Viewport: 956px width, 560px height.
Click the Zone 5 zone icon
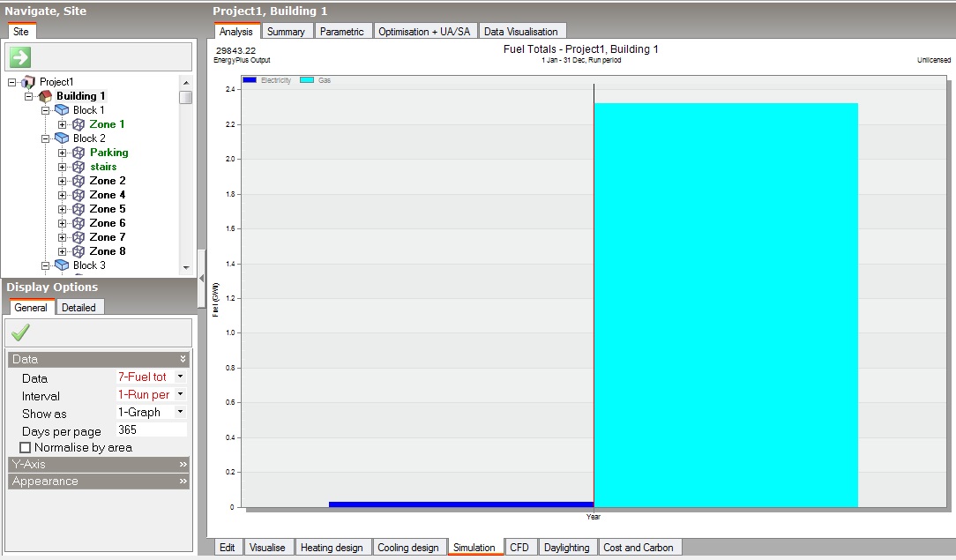click(78, 209)
